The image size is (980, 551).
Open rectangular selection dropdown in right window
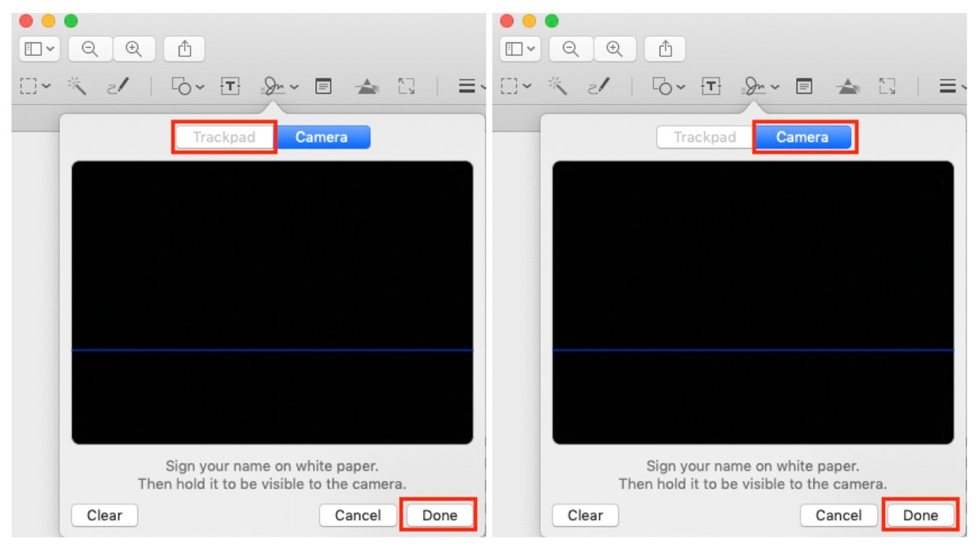pyautogui.click(x=515, y=87)
